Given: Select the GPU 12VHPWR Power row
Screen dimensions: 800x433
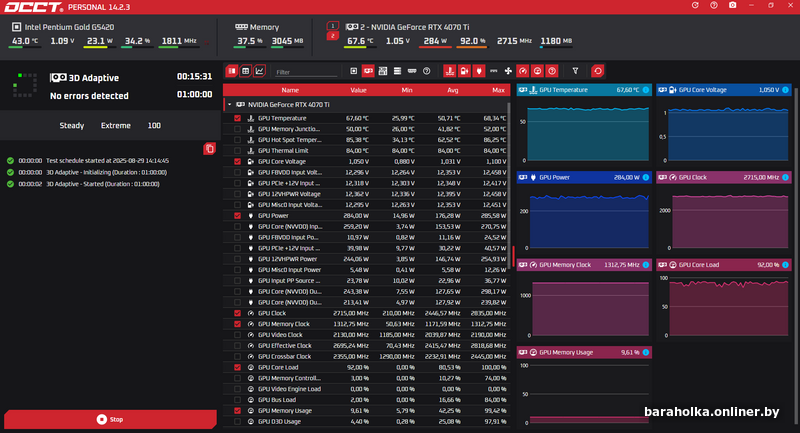Looking at the screenshot, I should [x=366, y=259].
